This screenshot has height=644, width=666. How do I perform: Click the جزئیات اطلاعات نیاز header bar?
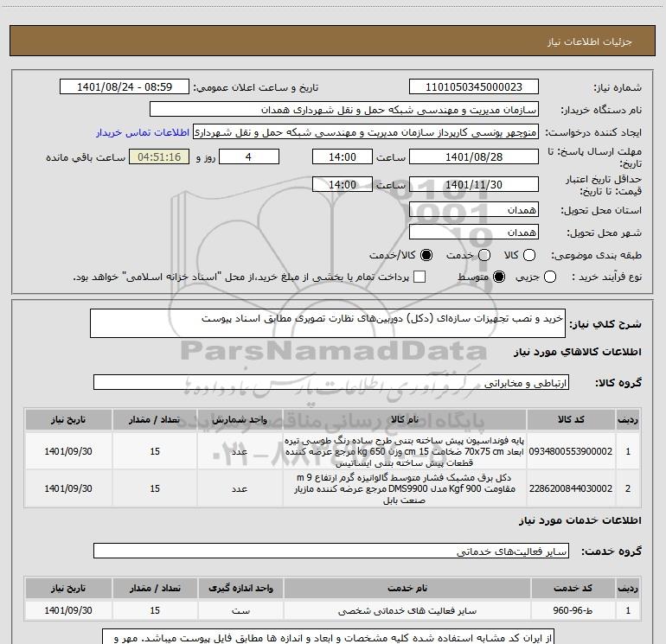tap(333, 41)
